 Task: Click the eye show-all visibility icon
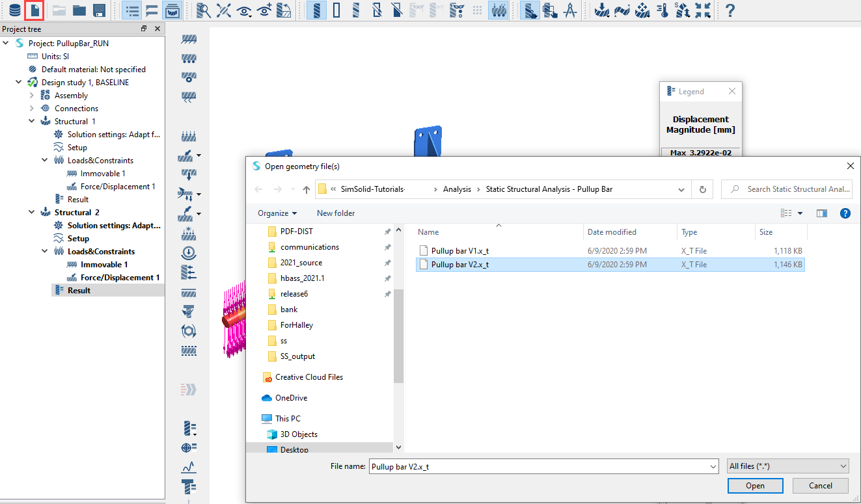[244, 10]
